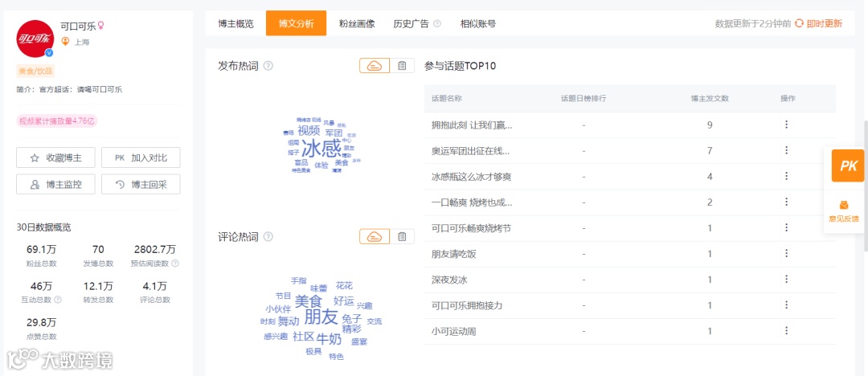Click the Coca-Cola avatar image
The width and height of the screenshot is (868, 376).
pos(35,39)
